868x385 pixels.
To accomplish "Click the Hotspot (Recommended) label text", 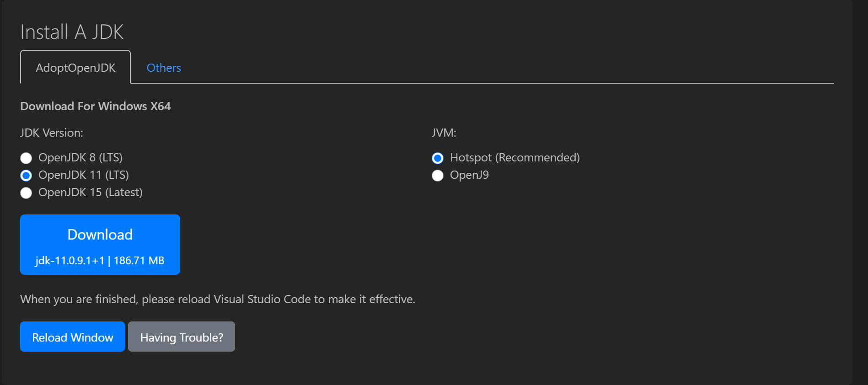I will tap(515, 158).
